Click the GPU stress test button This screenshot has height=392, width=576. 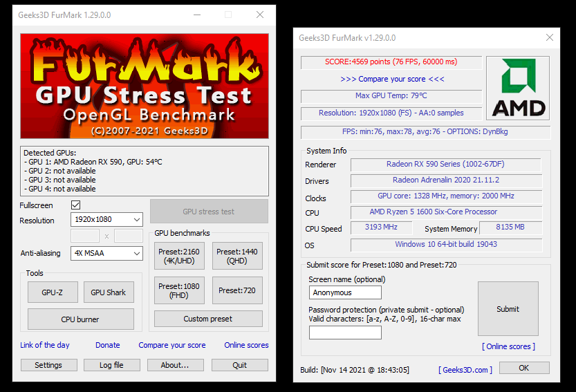pos(209,212)
